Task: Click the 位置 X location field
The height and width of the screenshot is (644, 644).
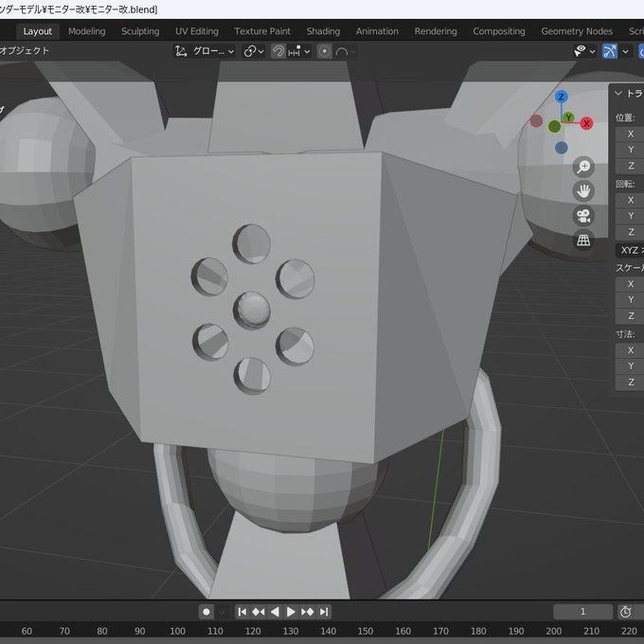Action: (630, 134)
